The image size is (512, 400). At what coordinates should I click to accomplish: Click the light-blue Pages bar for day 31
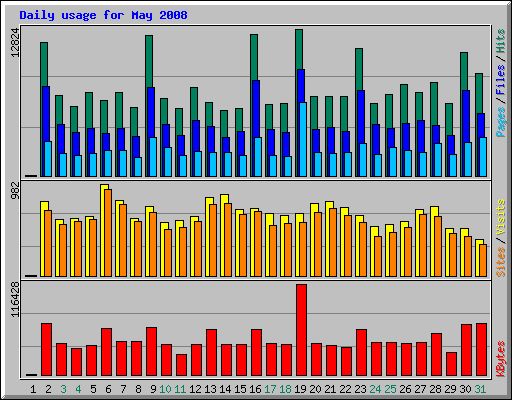pos(483,157)
